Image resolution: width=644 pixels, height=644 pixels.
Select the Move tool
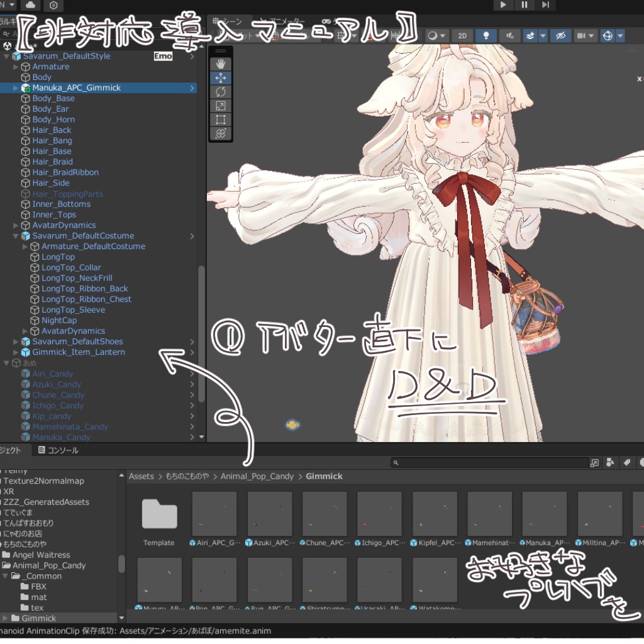click(x=221, y=77)
